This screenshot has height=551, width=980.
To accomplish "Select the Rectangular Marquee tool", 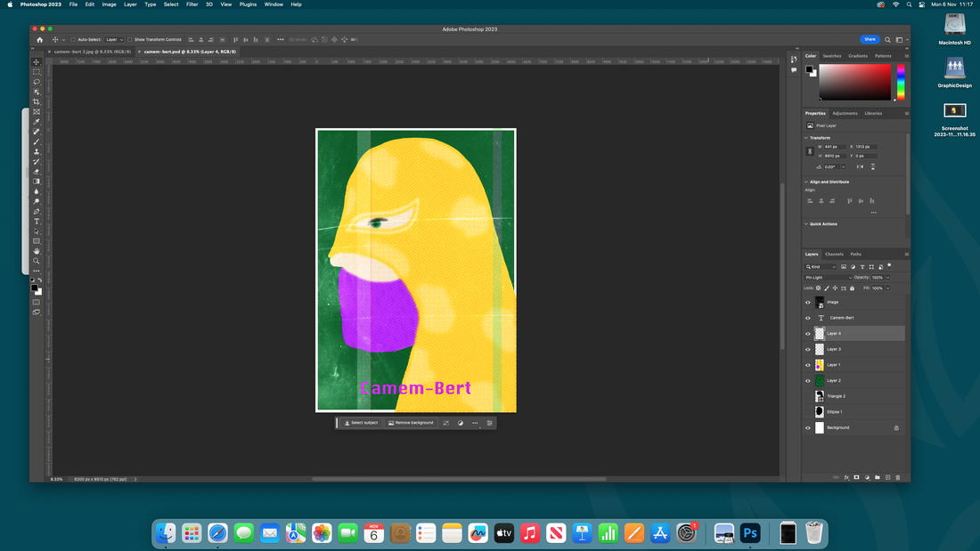I will click(37, 72).
